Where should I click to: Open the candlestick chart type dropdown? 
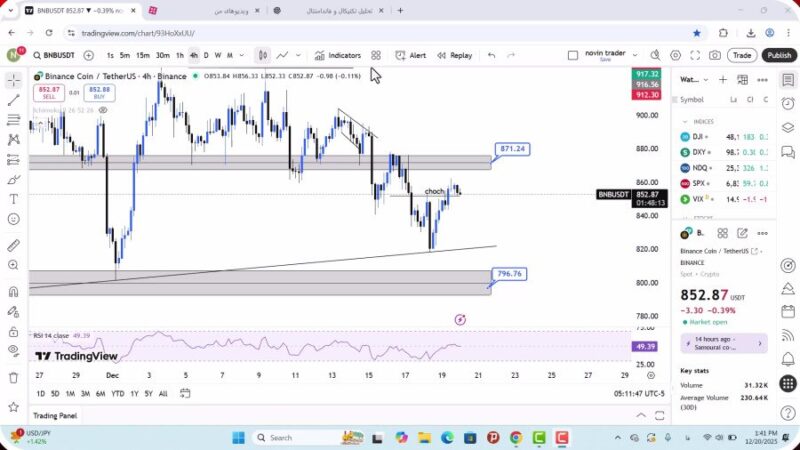[x=262, y=56]
